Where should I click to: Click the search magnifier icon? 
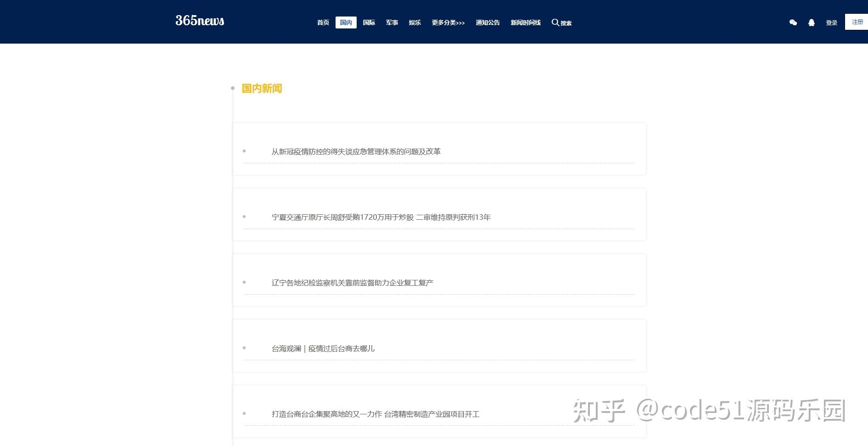(556, 22)
